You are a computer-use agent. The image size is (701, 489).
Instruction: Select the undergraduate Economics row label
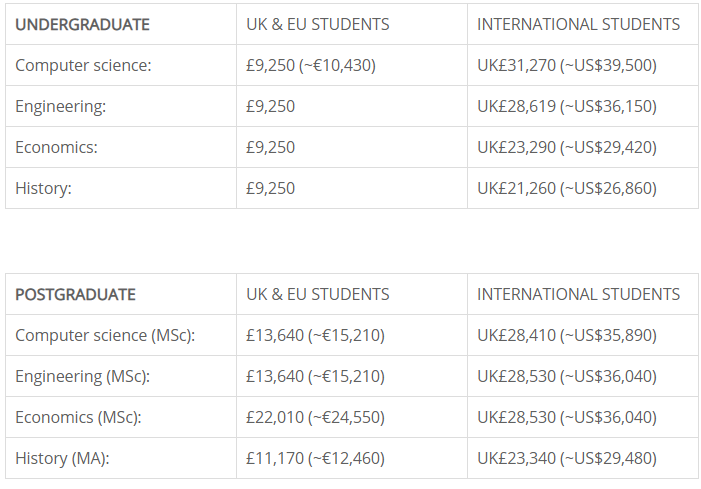[56, 147]
